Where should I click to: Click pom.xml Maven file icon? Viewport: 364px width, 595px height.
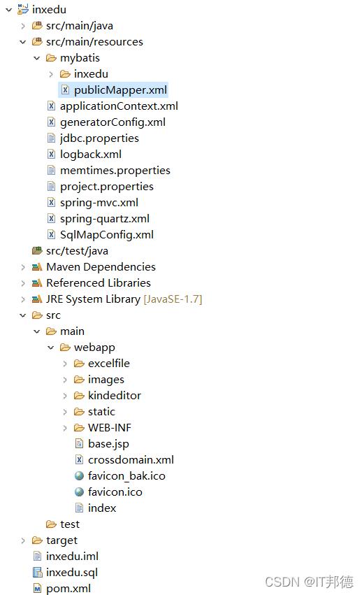(x=37, y=589)
